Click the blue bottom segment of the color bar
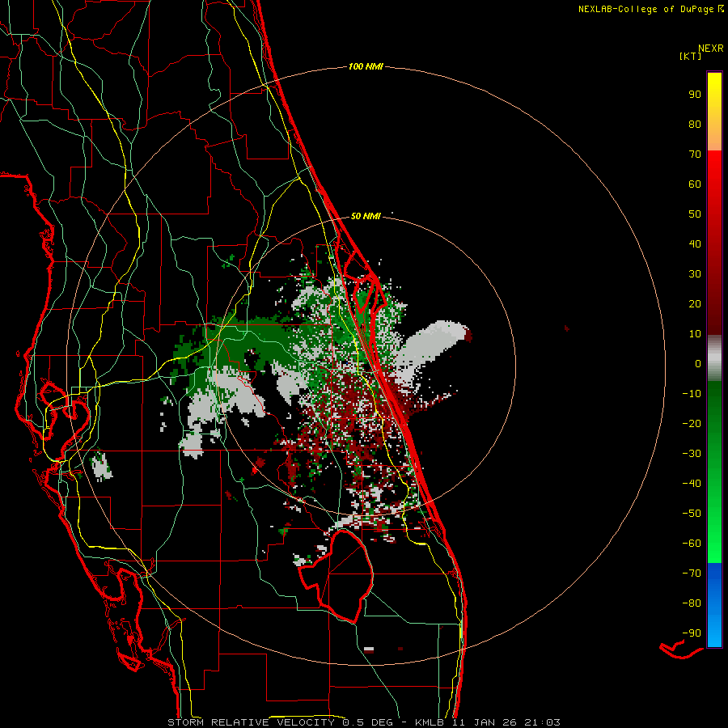Screen dimensions: 728x728 [x=714, y=605]
